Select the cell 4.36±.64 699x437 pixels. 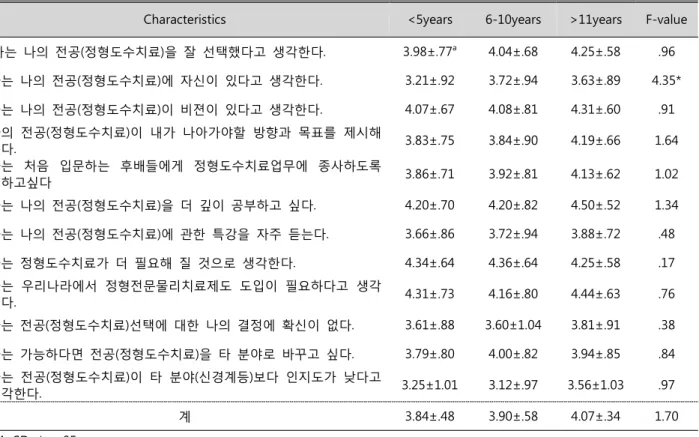[513, 264]
